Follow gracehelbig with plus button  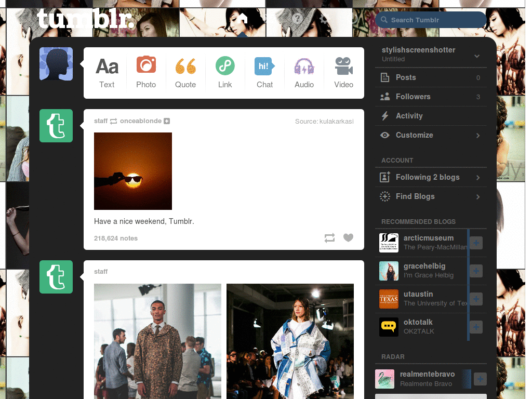coord(476,271)
